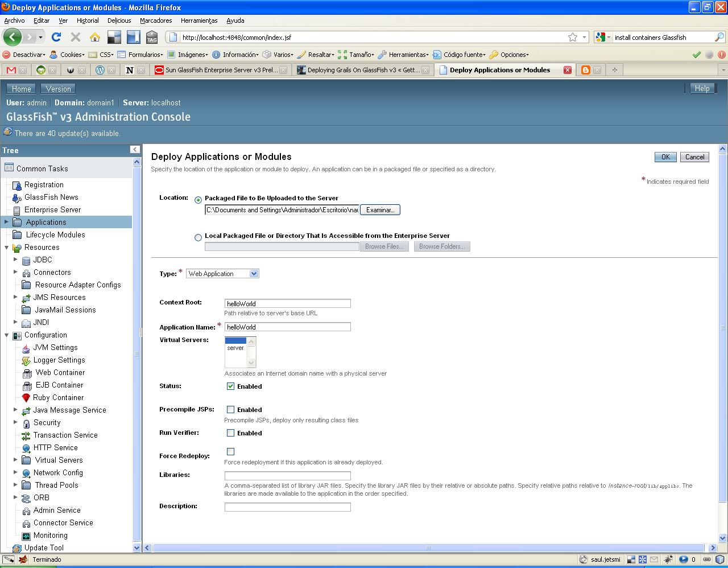Screen dimensions: 728x568
Task: Expand the JDBC tree node
Action: pyautogui.click(x=15, y=259)
